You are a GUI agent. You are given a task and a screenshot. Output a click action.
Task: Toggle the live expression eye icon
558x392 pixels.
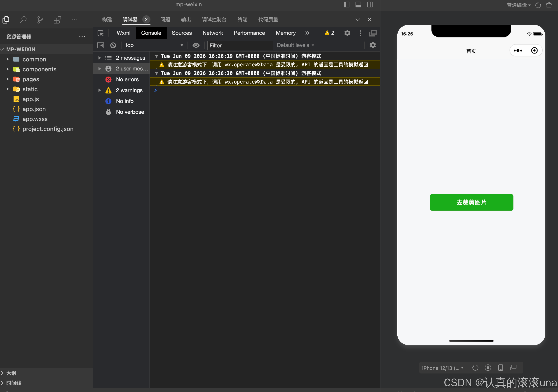[x=196, y=45]
